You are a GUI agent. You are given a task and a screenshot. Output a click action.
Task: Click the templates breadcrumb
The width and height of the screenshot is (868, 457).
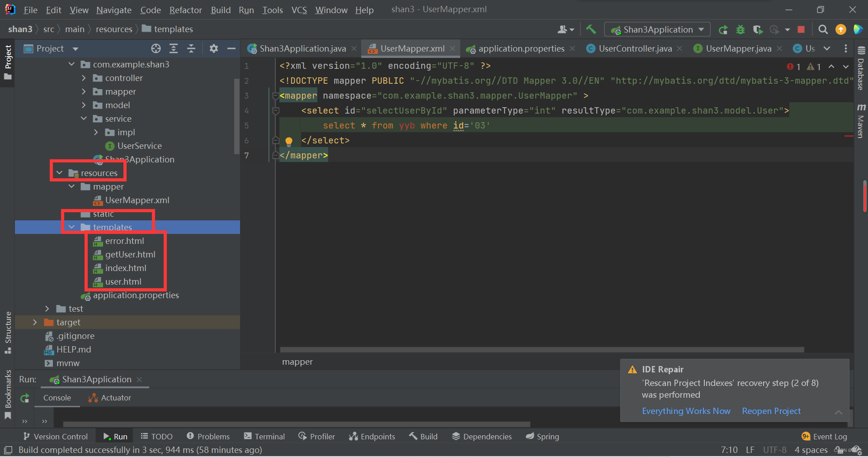tap(167, 29)
